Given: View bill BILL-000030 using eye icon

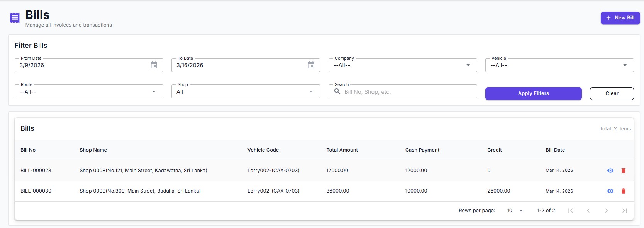Looking at the screenshot, I should [x=610, y=191].
